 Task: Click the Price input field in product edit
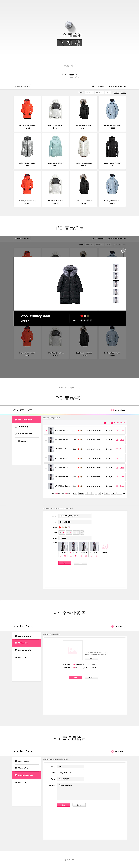click(x=75, y=538)
